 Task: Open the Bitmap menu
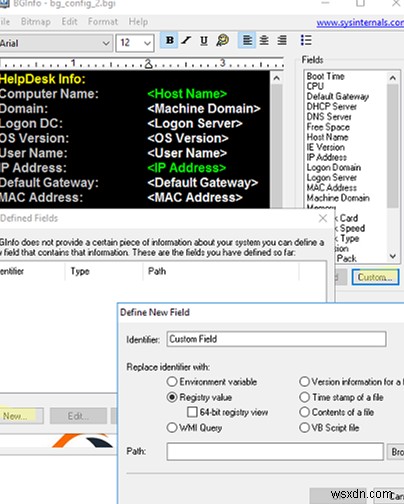[36, 22]
